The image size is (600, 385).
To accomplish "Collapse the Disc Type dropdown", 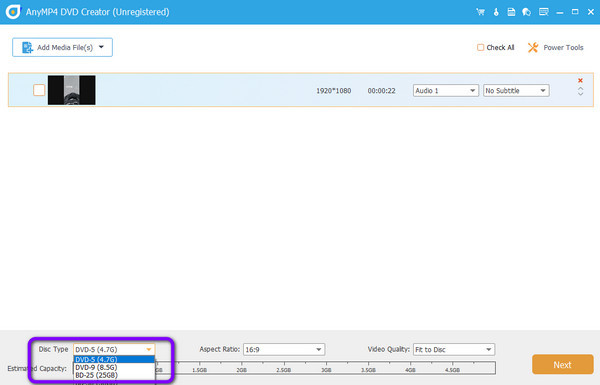I will click(x=114, y=349).
